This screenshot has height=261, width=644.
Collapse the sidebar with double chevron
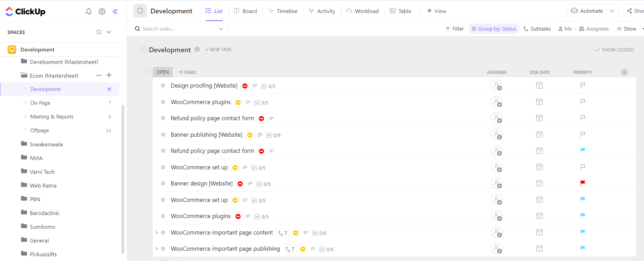pos(115,11)
